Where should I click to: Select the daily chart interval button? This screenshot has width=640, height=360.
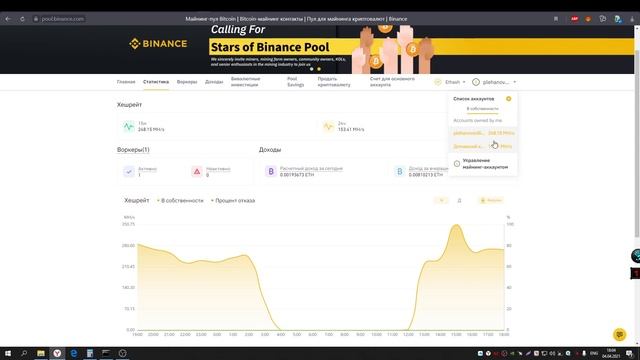click(x=459, y=200)
